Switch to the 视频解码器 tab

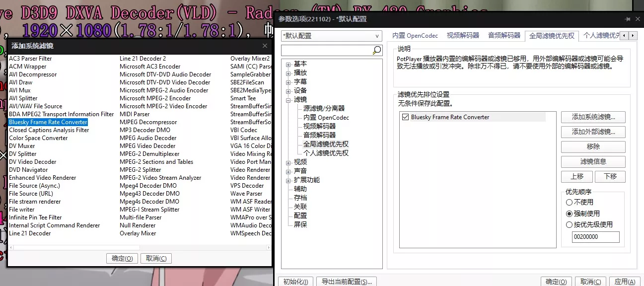pos(463,36)
